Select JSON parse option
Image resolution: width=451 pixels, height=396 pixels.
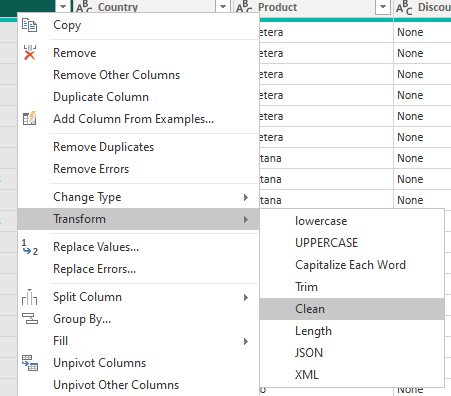352,353
